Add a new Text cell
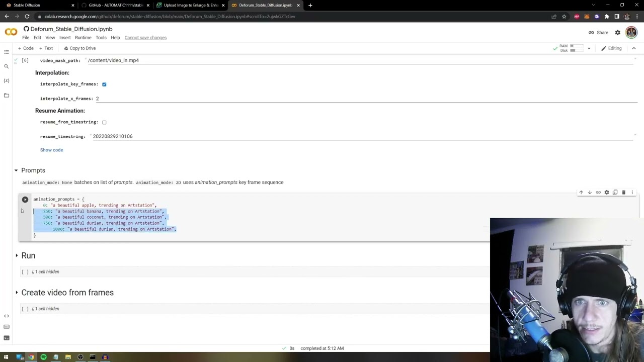This screenshot has height=362, width=644. 46,48
